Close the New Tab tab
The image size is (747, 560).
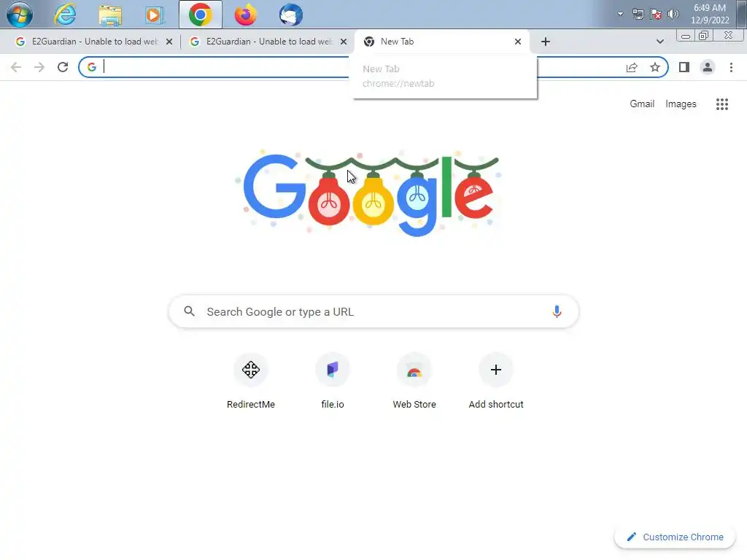coord(518,42)
